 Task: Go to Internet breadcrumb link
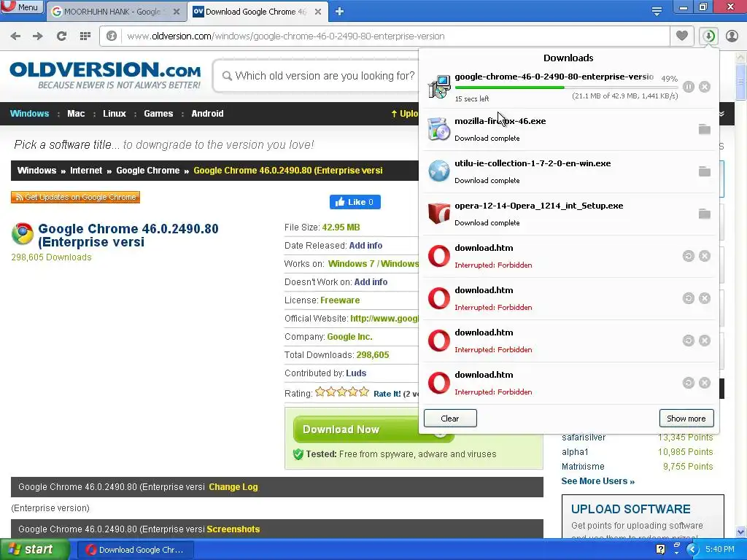(86, 171)
